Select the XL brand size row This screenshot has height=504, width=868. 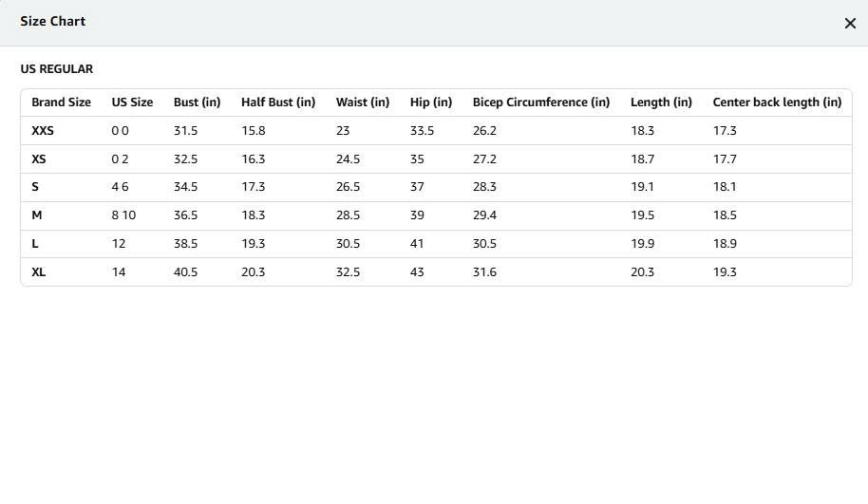click(x=39, y=272)
